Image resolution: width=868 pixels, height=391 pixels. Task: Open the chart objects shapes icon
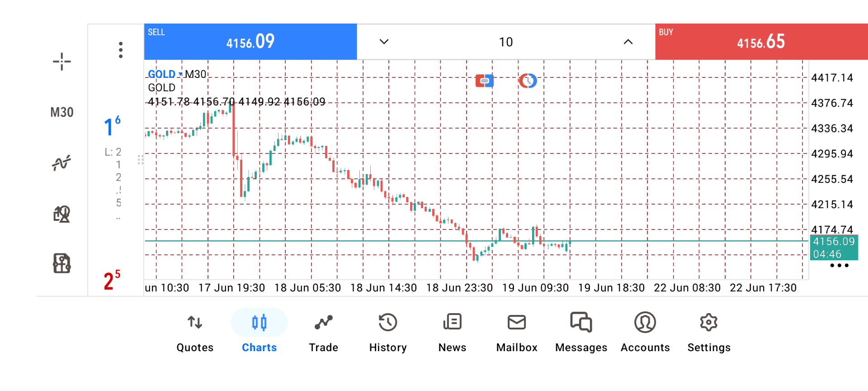61,214
